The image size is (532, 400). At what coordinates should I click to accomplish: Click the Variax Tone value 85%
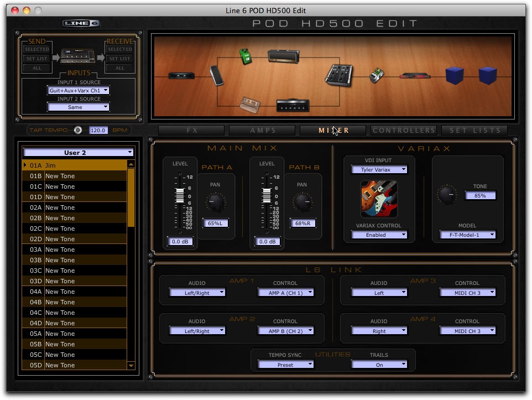click(480, 196)
